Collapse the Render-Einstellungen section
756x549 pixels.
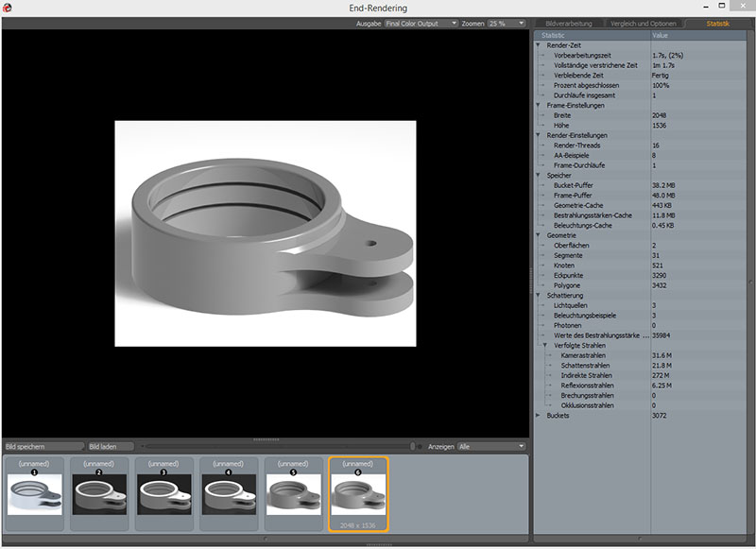(x=538, y=135)
